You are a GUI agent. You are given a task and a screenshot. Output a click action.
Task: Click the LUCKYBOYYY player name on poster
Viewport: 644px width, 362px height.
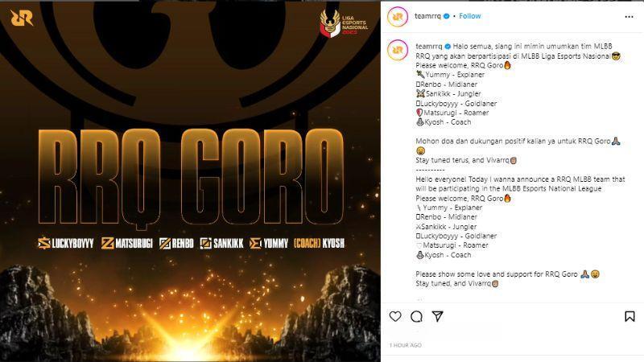pyautogui.click(x=66, y=244)
